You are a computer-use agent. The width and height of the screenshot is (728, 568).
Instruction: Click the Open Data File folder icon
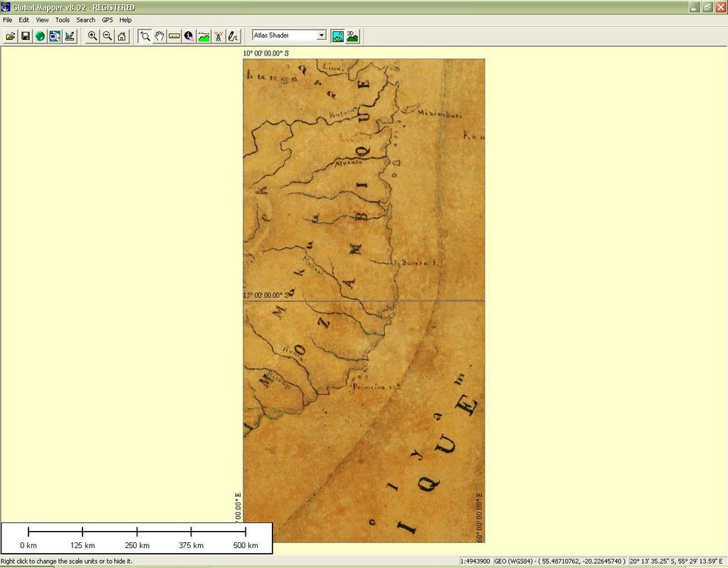coord(11,36)
